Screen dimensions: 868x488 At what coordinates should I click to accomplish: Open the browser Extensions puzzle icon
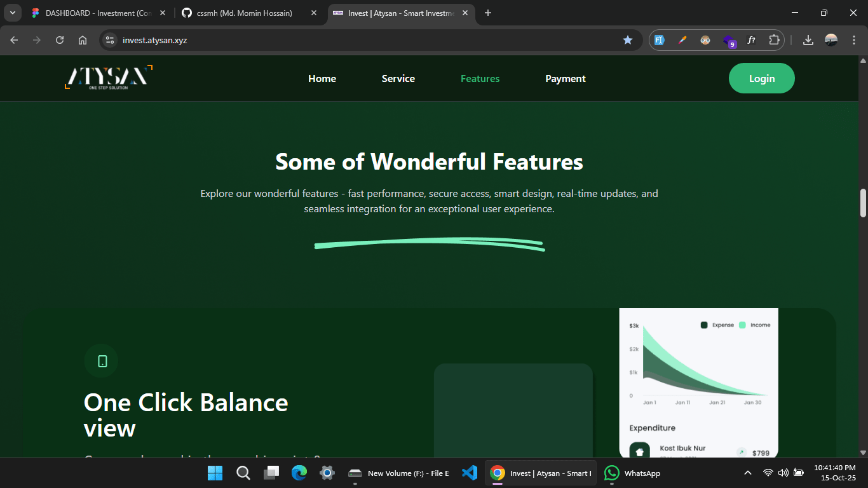point(773,40)
